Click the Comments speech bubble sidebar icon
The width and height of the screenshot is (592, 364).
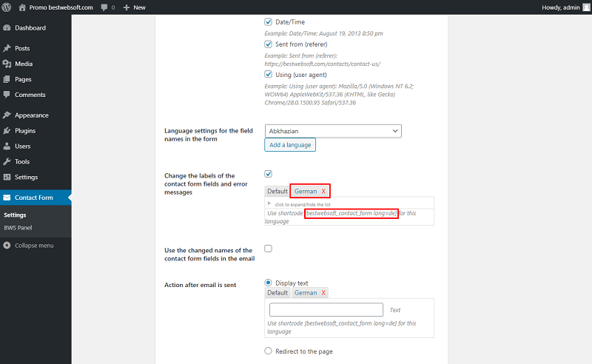(7, 95)
